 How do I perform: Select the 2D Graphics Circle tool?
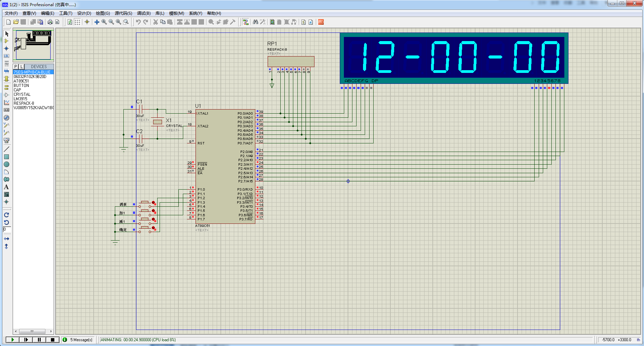(x=6, y=164)
